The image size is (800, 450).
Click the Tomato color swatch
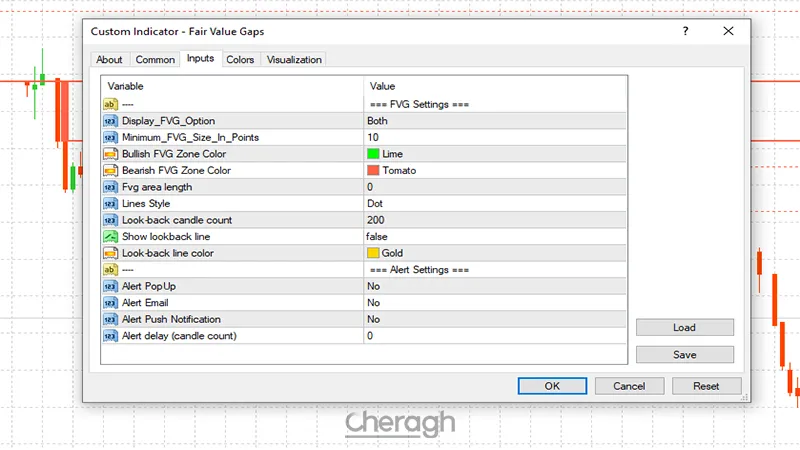click(x=373, y=171)
